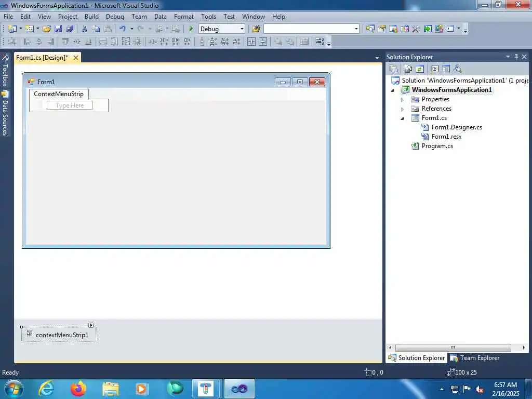Click the Find in Files icon
532x399 pixels.
pos(256,29)
